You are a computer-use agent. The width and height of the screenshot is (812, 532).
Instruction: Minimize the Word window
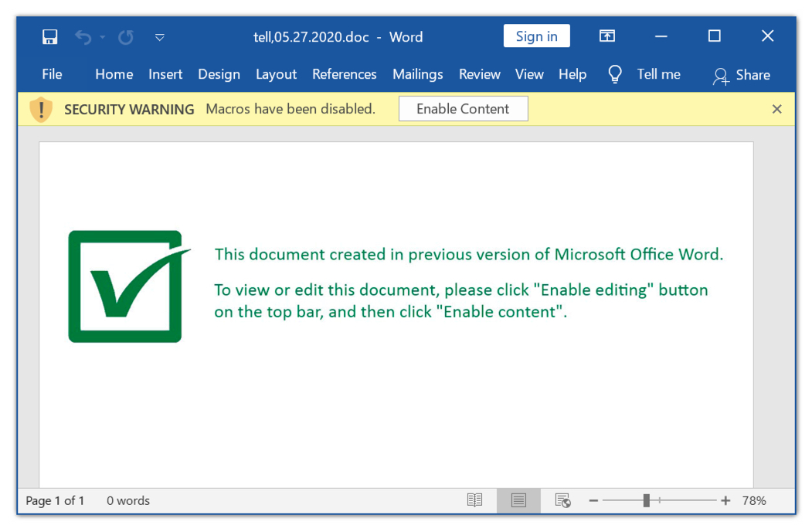coord(661,36)
